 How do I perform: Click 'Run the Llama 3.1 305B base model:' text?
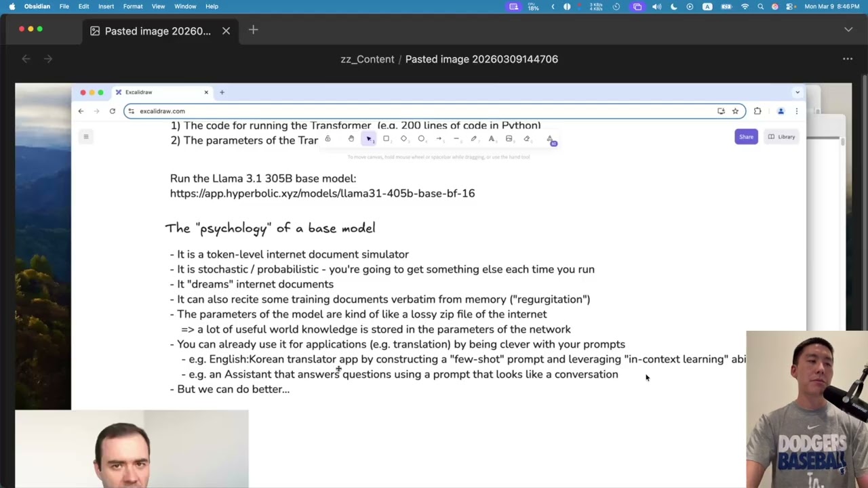coord(263,179)
